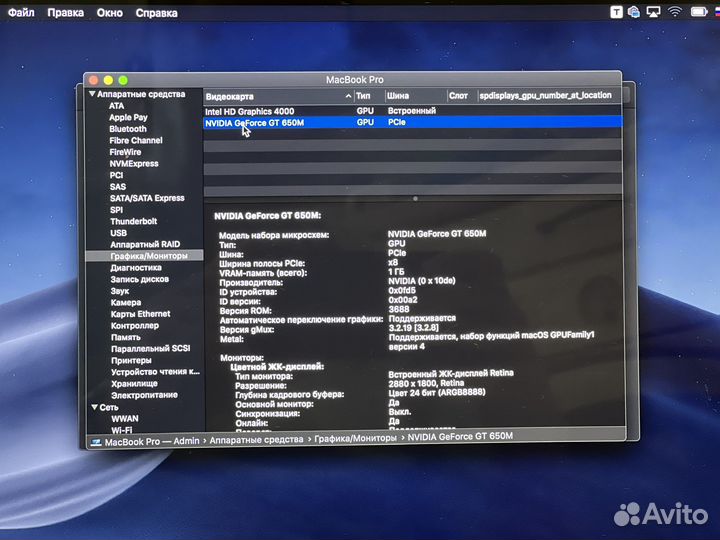Click the Шина column header
Image resolution: width=720 pixels, height=540 pixels.
(415, 96)
